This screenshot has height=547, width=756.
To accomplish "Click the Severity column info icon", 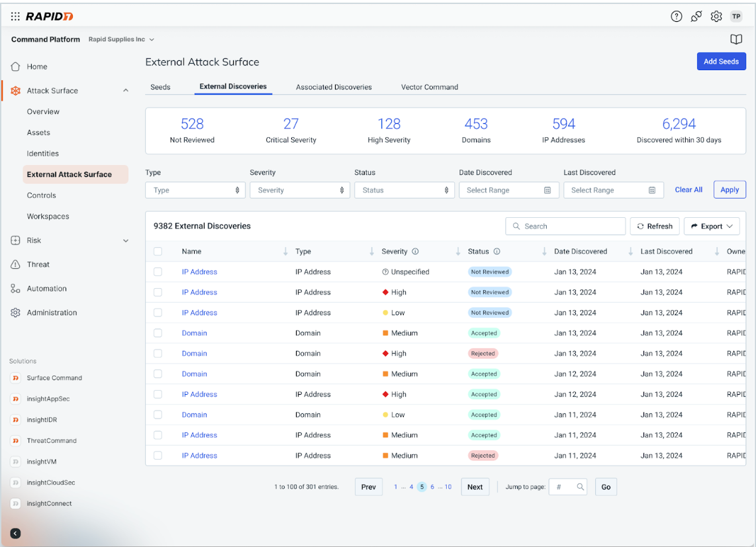I will coord(416,252).
